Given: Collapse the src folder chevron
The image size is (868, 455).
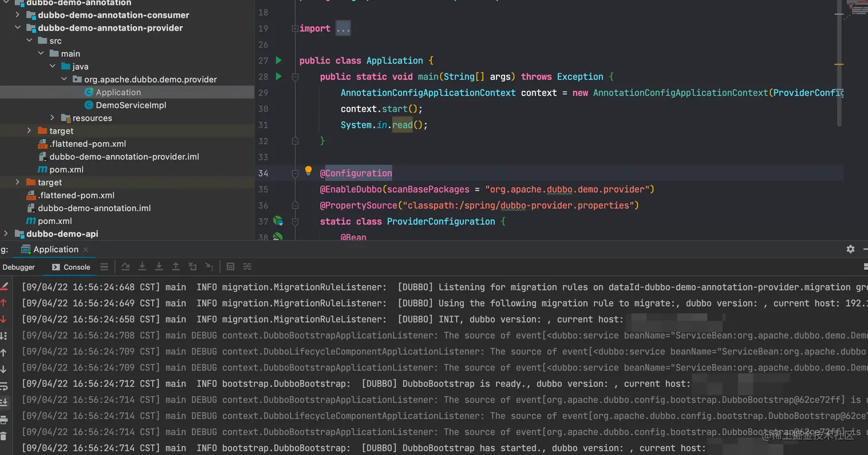Looking at the screenshot, I should tap(29, 41).
